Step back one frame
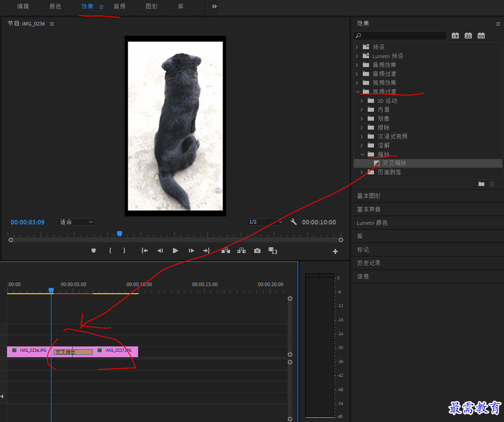 tap(160, 250)
